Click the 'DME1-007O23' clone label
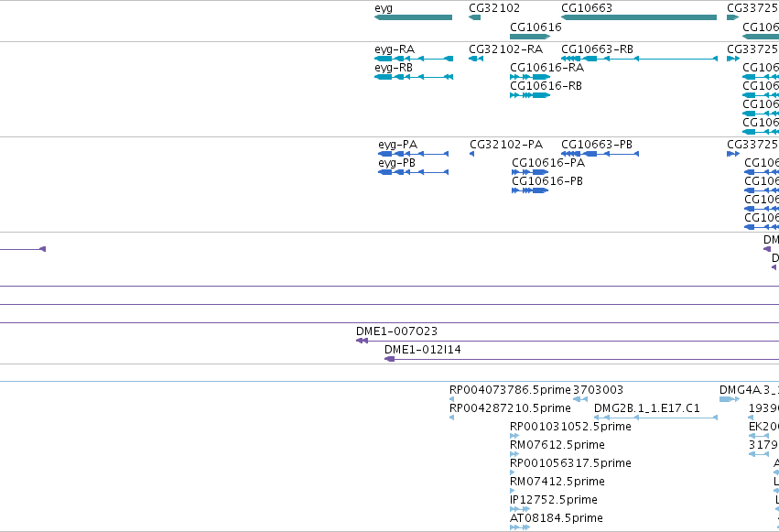 (397, 331)
